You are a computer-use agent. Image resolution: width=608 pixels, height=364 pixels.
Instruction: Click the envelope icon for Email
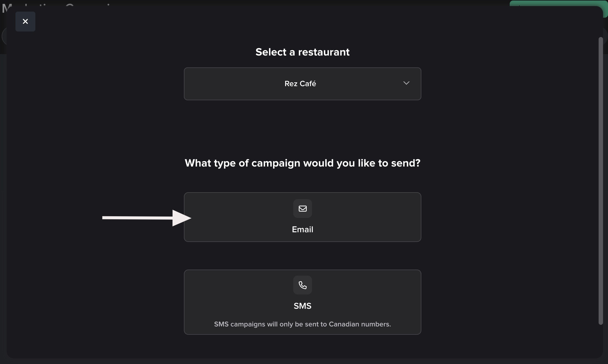(x=302, y=209)
